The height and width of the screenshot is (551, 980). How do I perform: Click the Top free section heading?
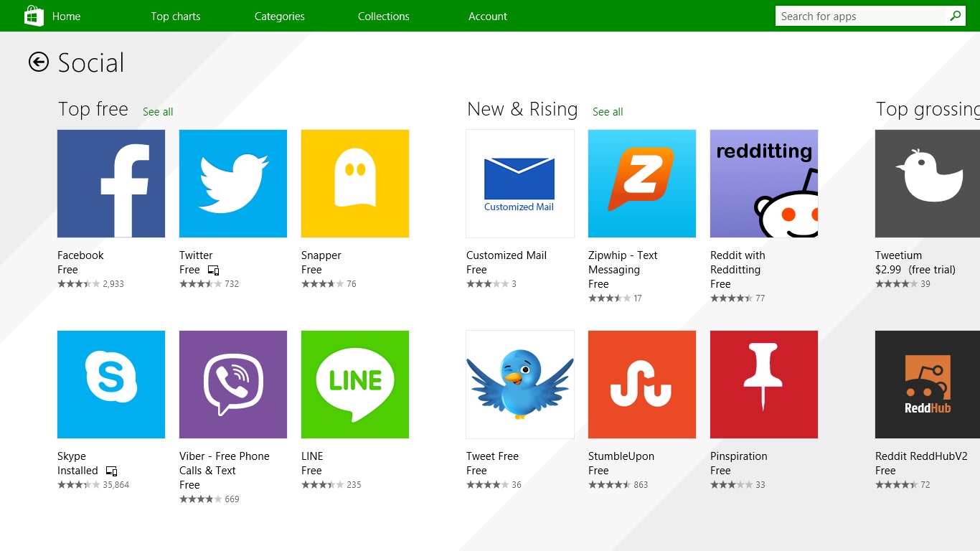[93, 109]
